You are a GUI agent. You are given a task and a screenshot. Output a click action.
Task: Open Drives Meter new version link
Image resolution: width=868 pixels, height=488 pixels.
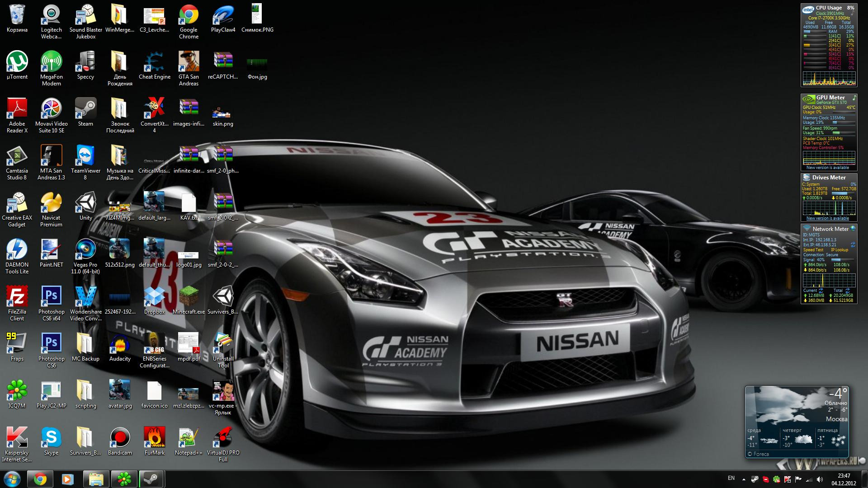click(827, 218)
